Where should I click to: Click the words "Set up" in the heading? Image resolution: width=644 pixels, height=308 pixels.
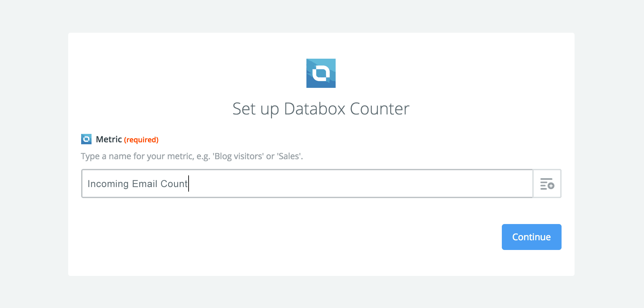pos(255,109)
